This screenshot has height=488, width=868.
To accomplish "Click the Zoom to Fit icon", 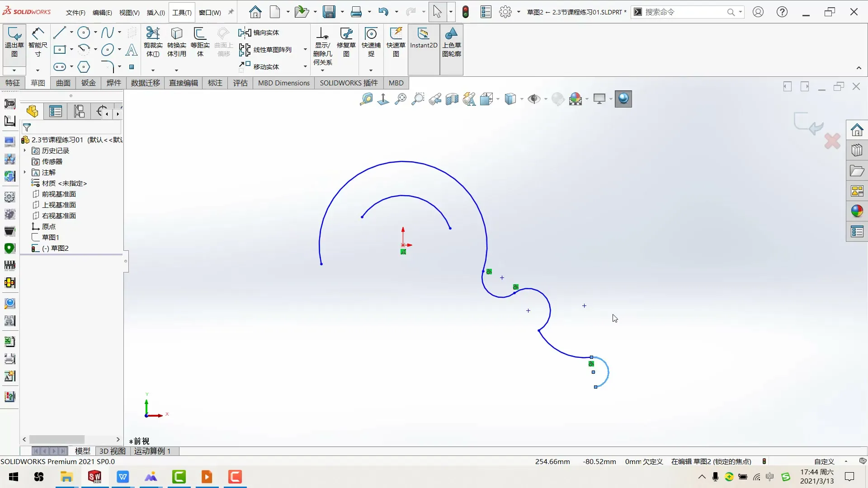I will click(401, 99).
